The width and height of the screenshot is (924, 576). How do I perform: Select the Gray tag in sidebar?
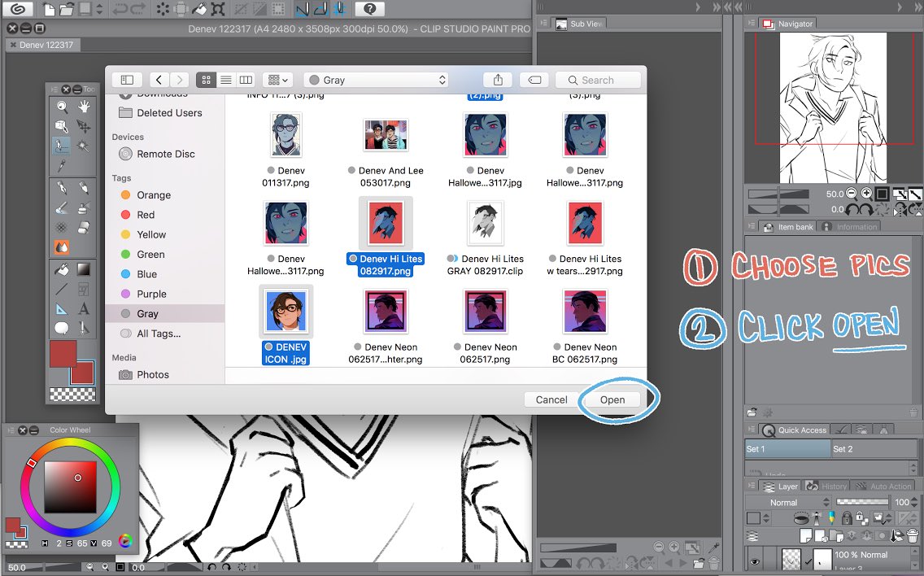(x=164, y=314)
